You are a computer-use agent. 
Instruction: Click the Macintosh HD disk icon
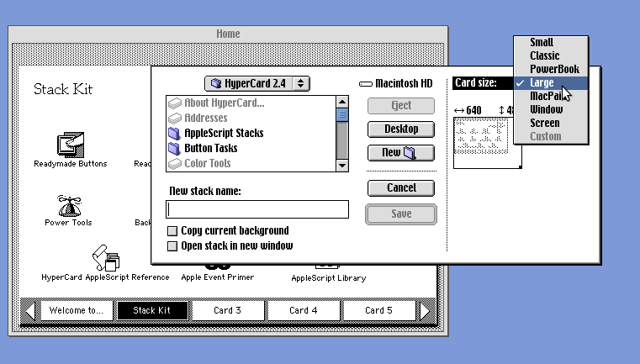pos(366,84)
